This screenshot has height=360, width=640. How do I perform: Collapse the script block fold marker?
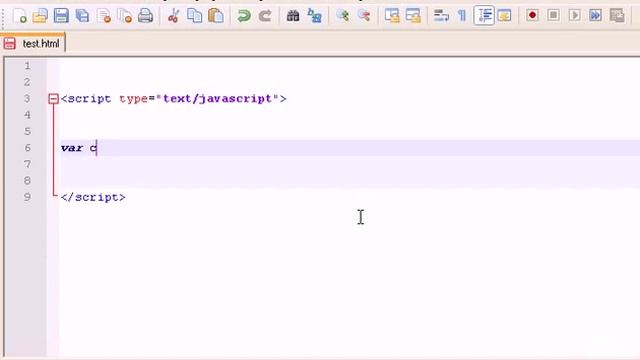click(53, 99)
